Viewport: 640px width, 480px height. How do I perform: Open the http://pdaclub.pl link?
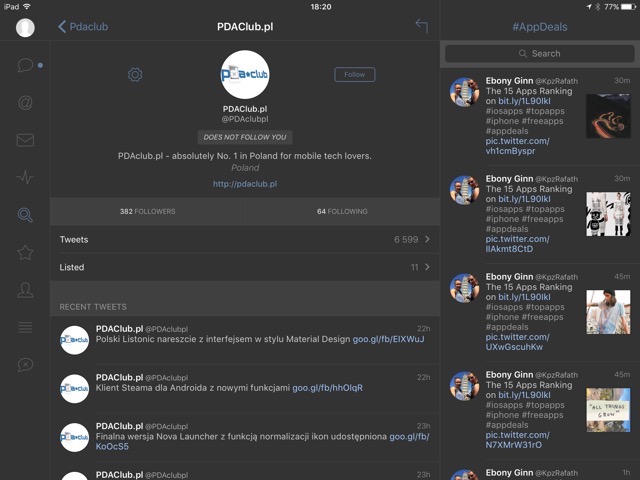click(245, 184)
